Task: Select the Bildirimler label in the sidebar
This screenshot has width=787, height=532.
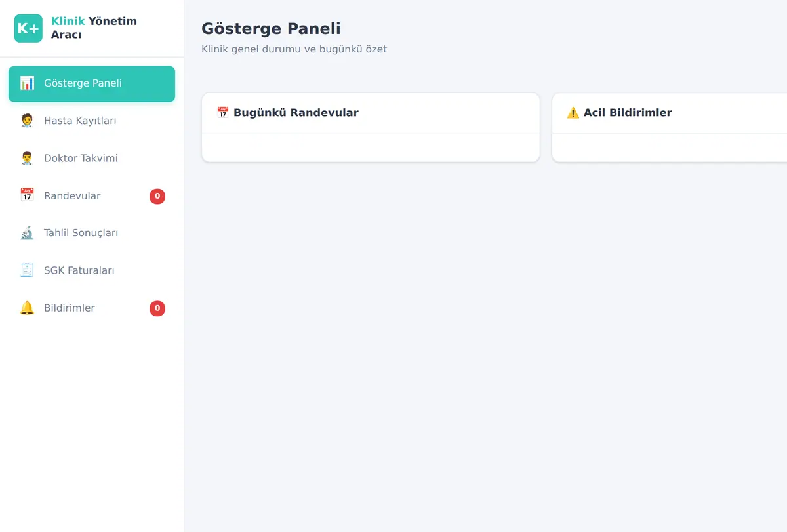Action: [x=70, y=308]
